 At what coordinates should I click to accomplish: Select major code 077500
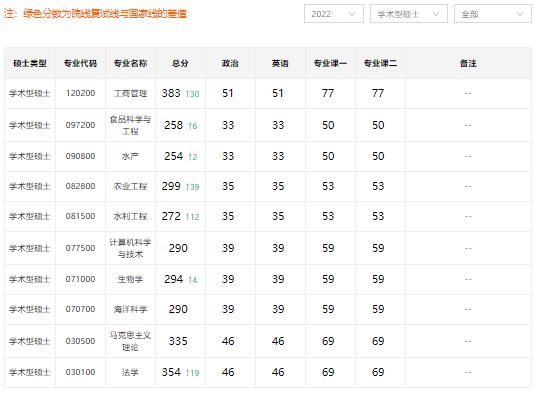pyautogui.click(x=80, y=248)
